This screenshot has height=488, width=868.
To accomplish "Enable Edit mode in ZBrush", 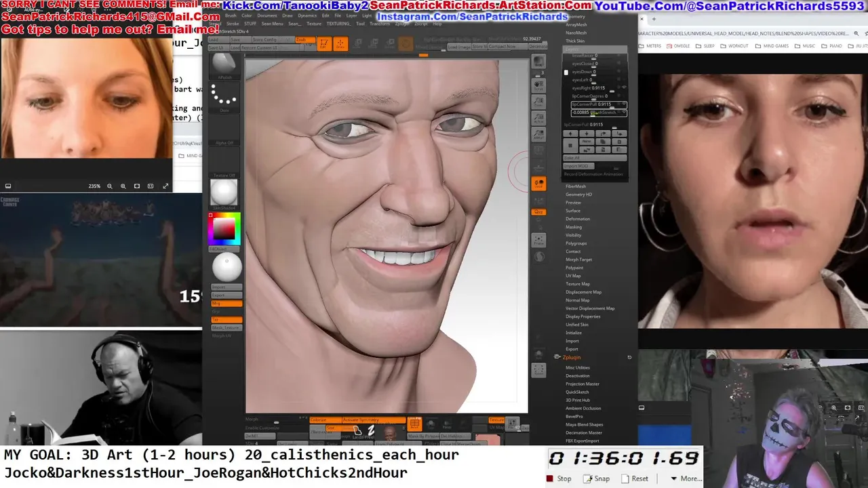I will click(325, 44).
